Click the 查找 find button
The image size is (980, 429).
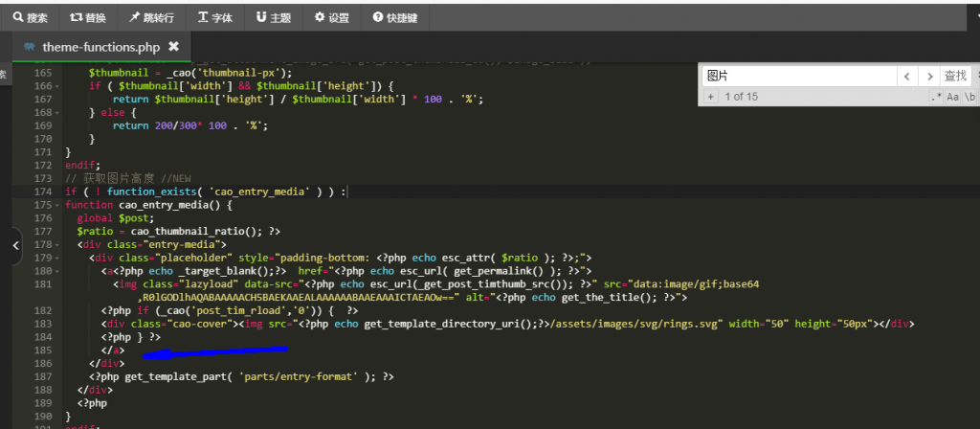pos(955,76)
